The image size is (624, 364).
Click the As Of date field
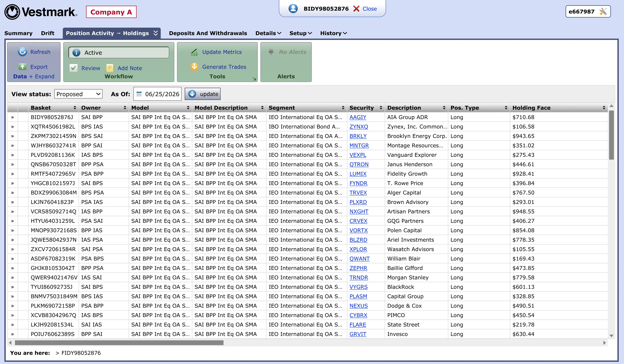point(157,94)
